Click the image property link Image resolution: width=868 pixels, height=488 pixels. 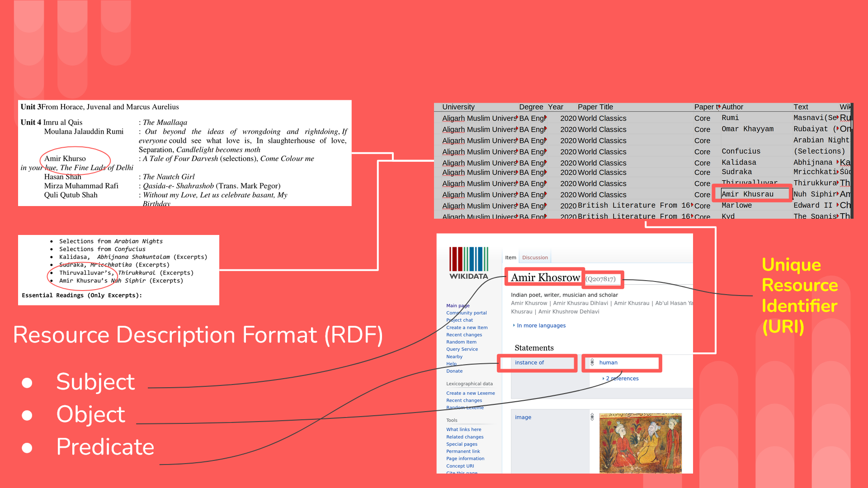click(523, 417)
